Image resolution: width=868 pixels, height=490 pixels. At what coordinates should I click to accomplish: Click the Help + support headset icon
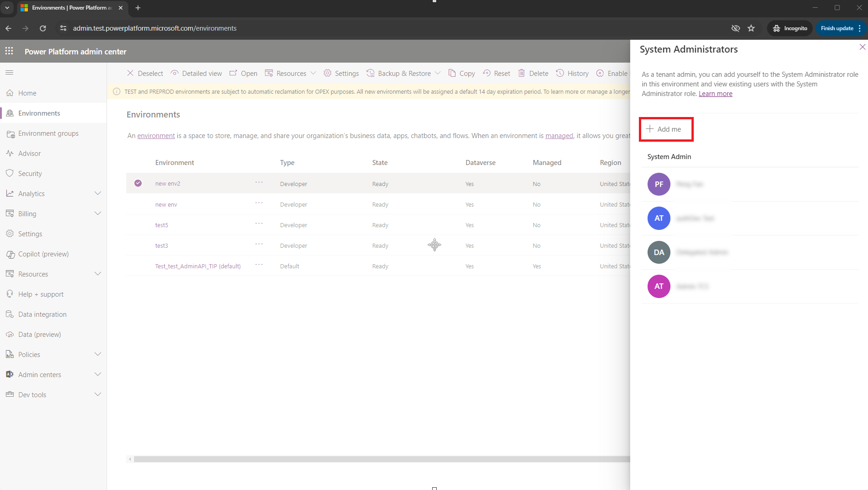pos(10,294)
